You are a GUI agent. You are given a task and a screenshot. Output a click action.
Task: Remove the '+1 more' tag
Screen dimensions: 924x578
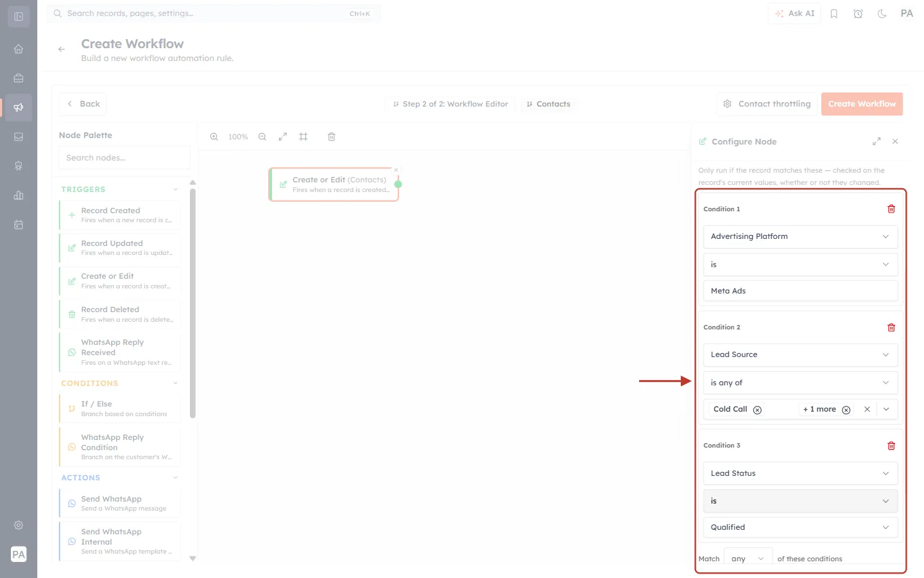pyautogui.click(x=846, y=410)
